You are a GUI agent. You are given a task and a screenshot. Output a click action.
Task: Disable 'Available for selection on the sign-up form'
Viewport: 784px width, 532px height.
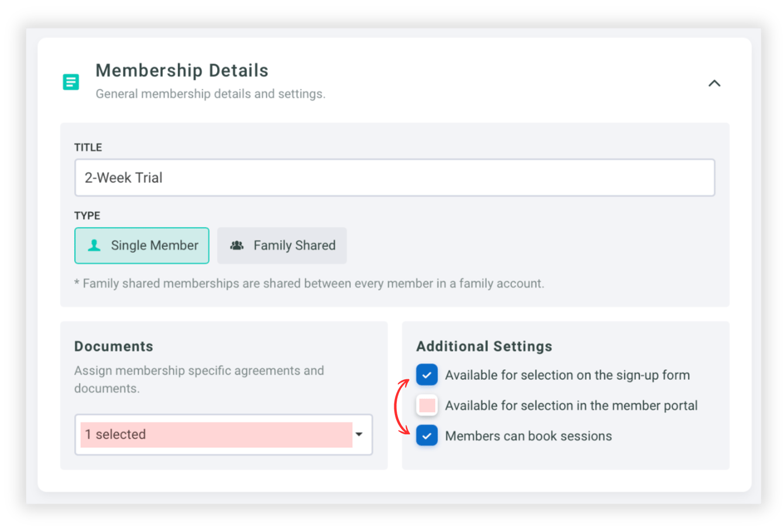(x=427, y=375)
